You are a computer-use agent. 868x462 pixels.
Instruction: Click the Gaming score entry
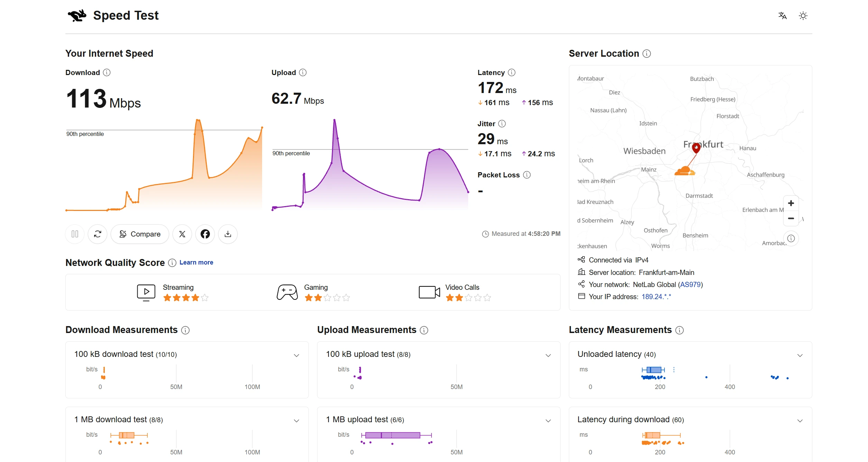(313, 293)
